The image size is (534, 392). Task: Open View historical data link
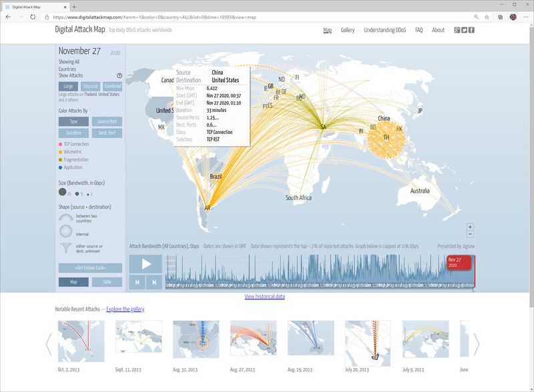click(264, 297)
